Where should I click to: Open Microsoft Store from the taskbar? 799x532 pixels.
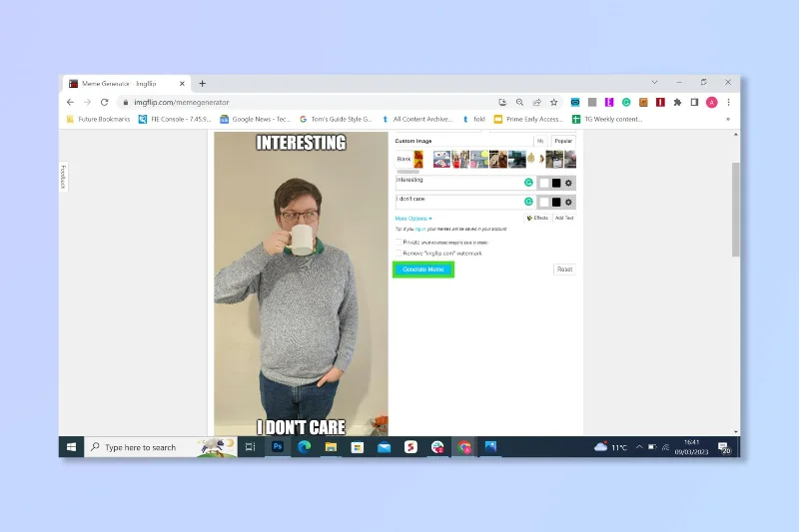click(x=358, y=447)
